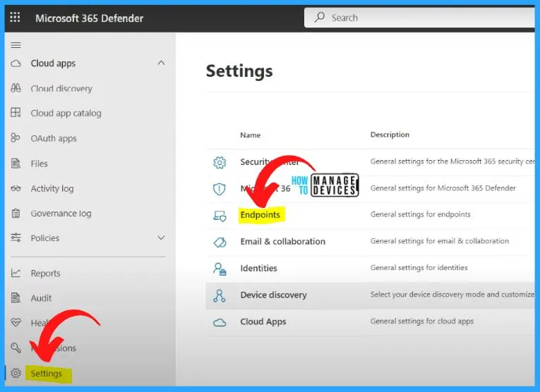Open Governance log in sidebar
This screenshot has height=392, width=540.
pyautogui.click(x=61, y=214)
